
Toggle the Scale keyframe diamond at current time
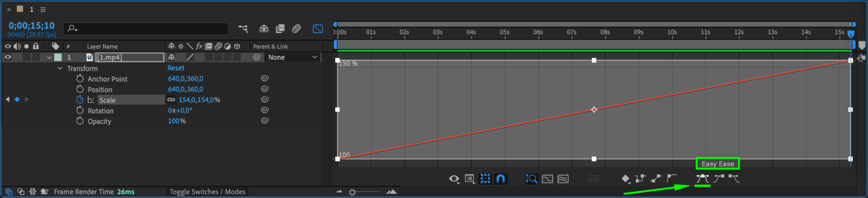[x=17, y=99]
